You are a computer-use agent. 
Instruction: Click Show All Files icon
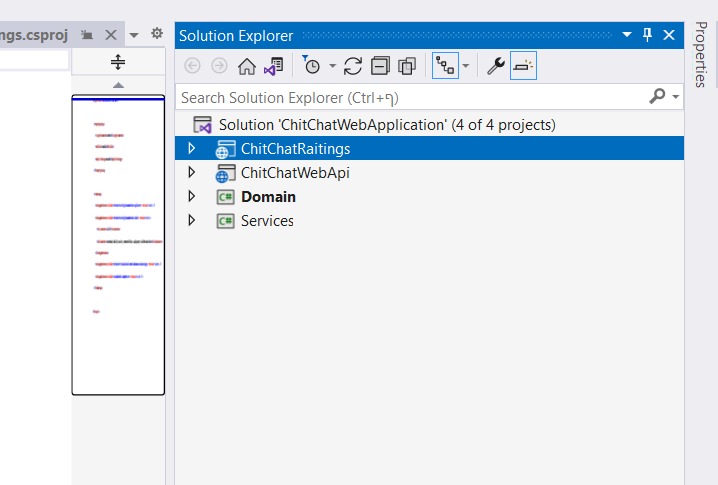(407, 66)
